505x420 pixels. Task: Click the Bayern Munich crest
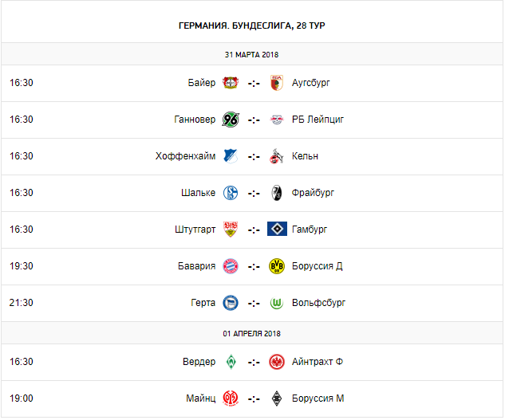(231, 266)
